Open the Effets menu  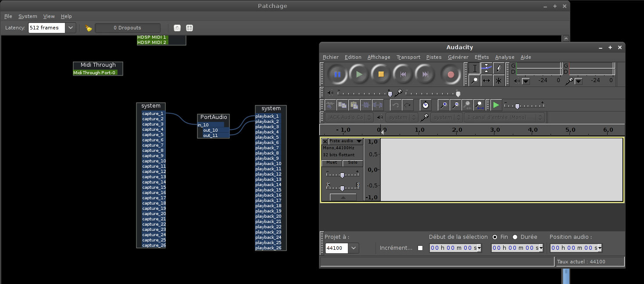pos(481,57)
